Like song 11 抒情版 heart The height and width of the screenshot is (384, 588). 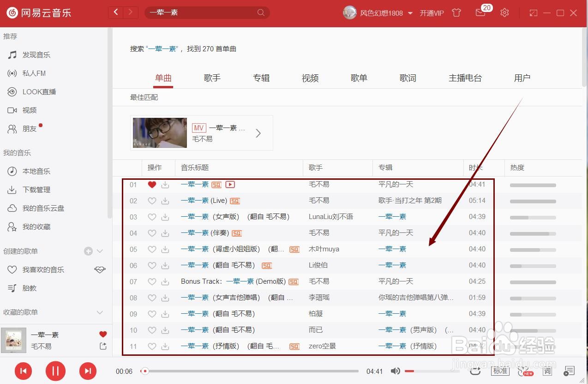click(x=152, y=347)
